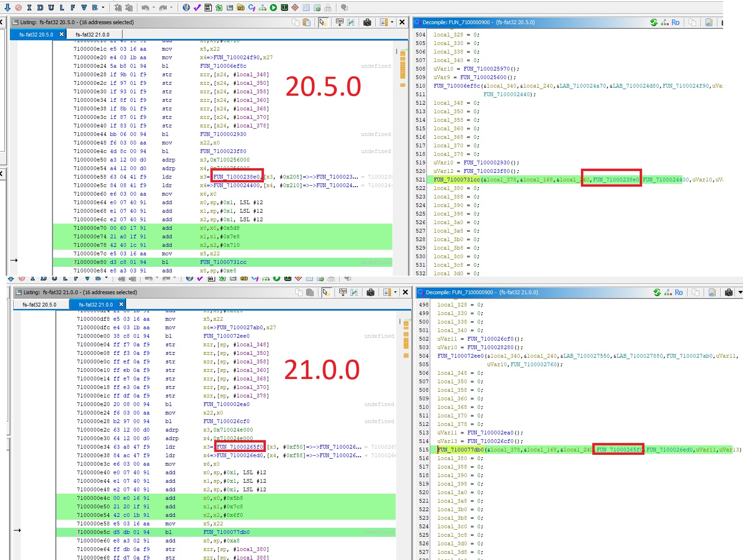Click Open Diff View icon in 20.5.0 Listing header
Viewport: 743px width, 560px height.
(351, 22)
